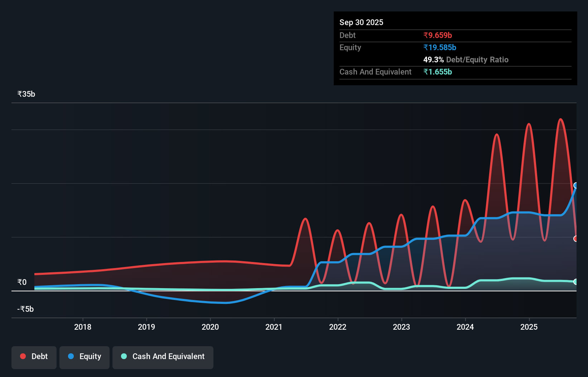Click the red Debt dot icon in legend
The height and width of the screenshot is (377, 588).
23,356
